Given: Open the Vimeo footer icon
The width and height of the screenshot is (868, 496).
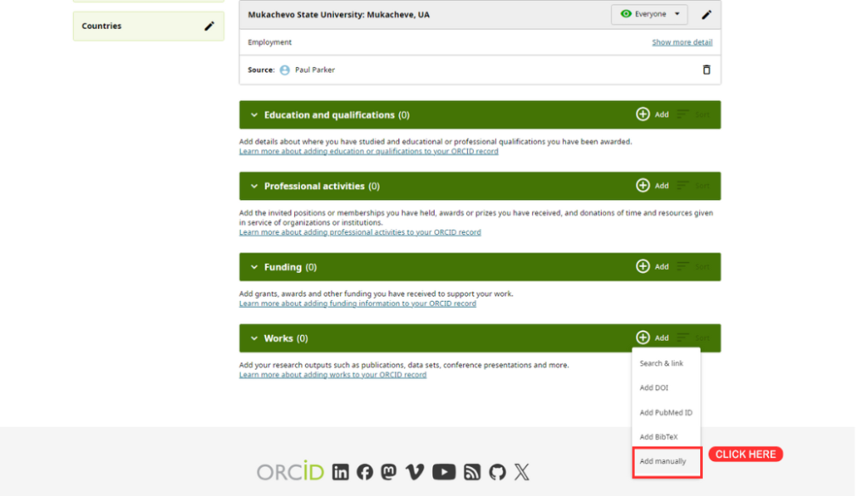Looking at the screenshot, I should (415, 471).
